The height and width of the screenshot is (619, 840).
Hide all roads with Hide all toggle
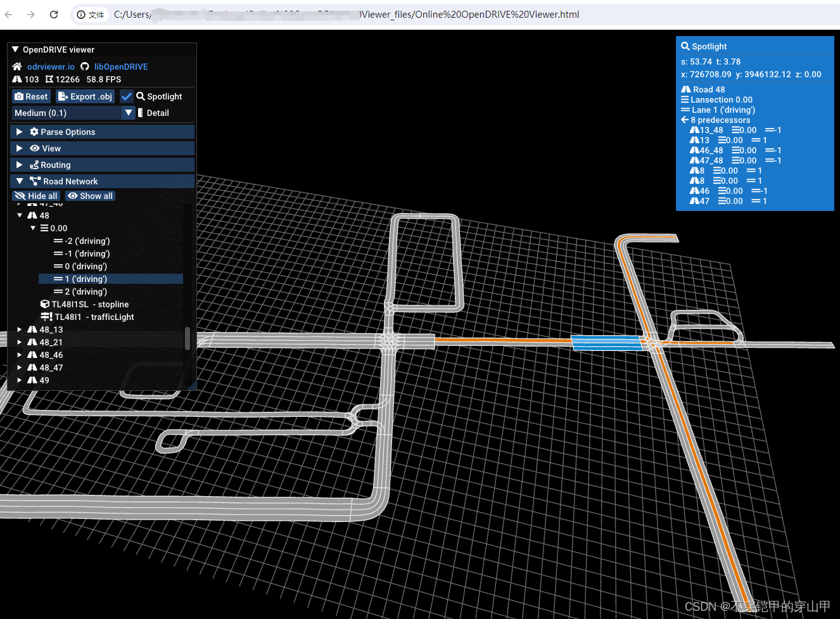click(36, 196)
